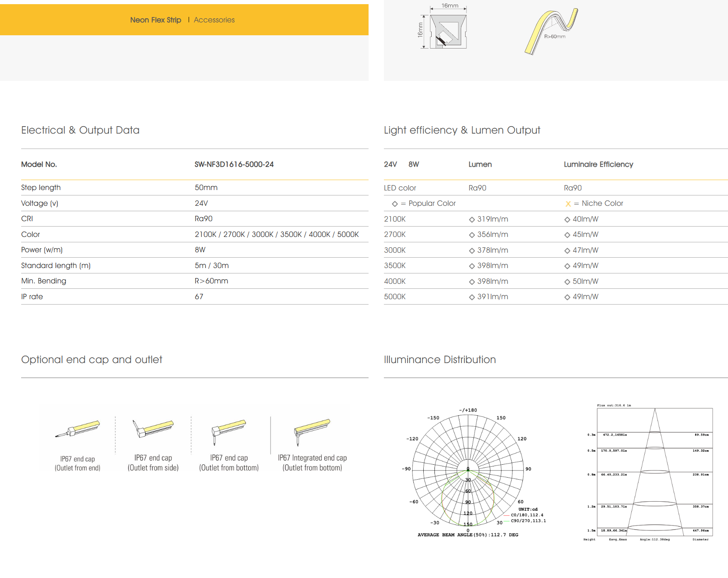Click the 49lm/W value in the 3500K row
Viewport: 728px width, 578px height.
[x=585, y=266]
